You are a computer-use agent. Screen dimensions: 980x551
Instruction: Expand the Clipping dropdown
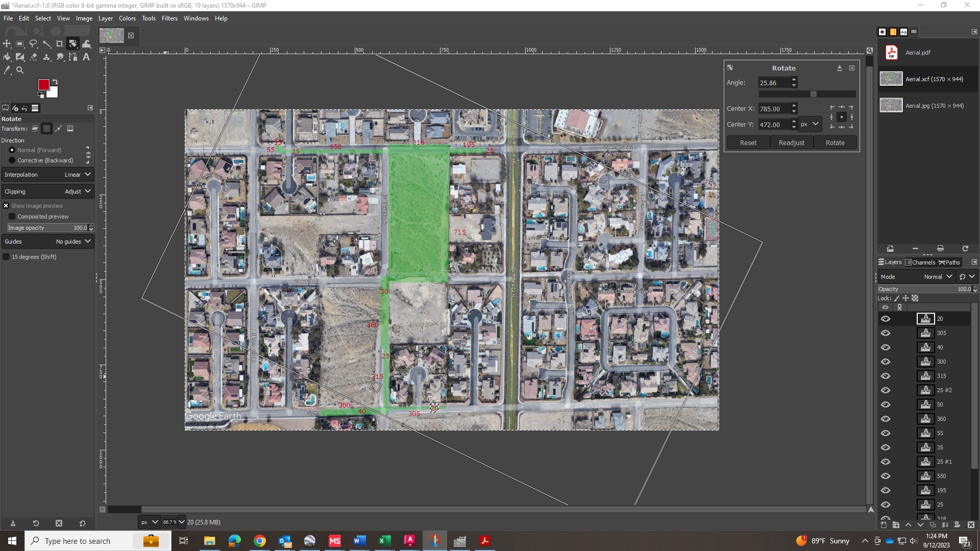47,191
